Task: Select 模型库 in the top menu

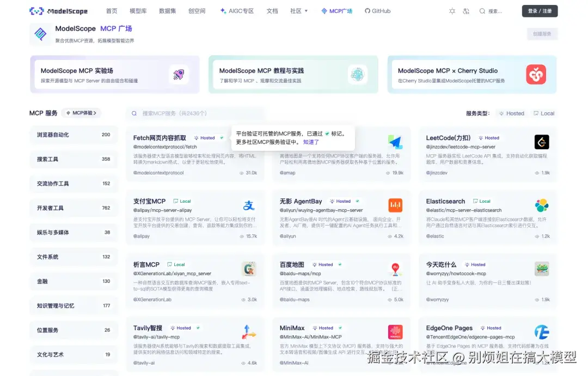Action: (x=138, y=10)
